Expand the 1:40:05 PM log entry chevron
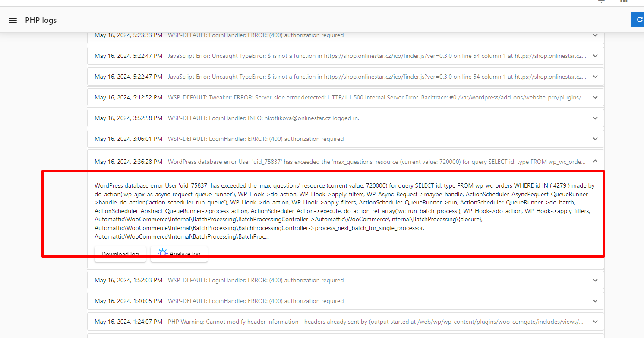Viewport: 644px width, 338px height. 595,301
